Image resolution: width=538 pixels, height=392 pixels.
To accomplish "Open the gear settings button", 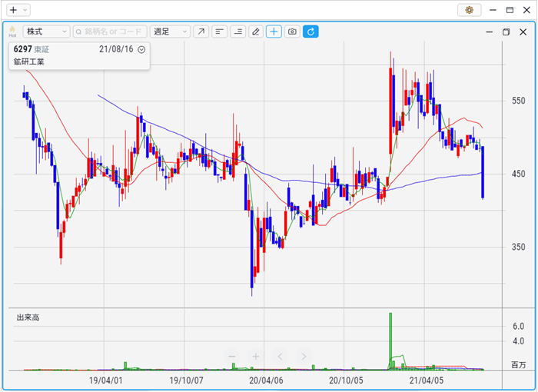I will 469,10.
